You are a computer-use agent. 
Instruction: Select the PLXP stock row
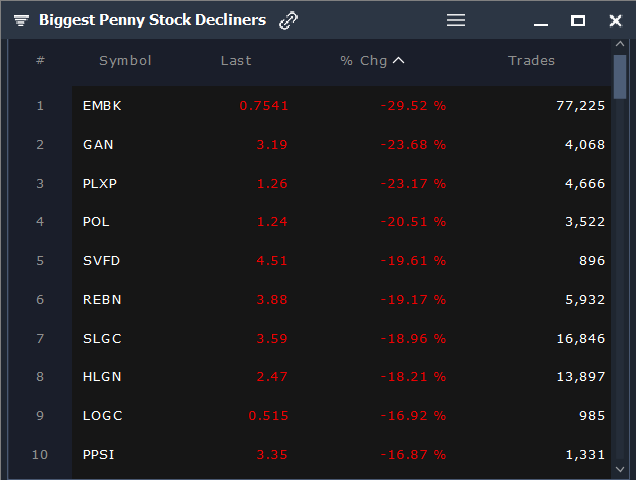[x=101, y=184]
